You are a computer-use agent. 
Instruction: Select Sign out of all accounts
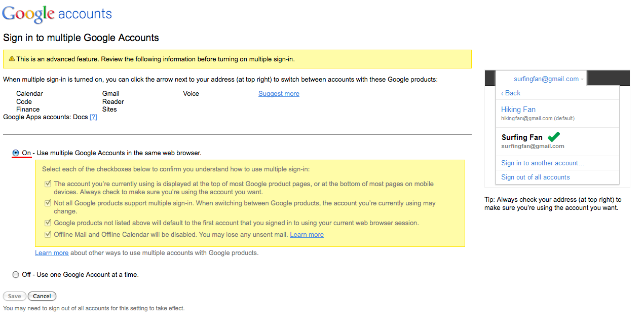click(535, 177)
